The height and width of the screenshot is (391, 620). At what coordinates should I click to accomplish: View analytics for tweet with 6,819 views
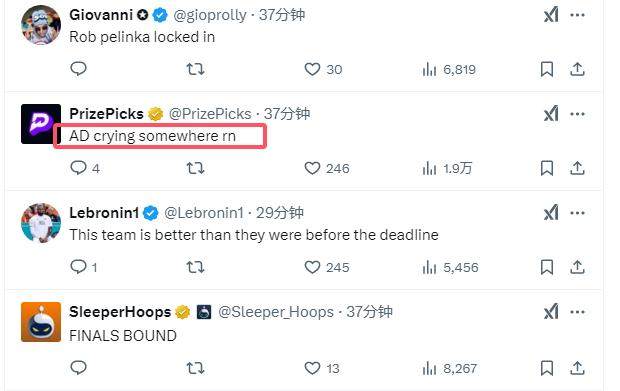pos(448,70)
